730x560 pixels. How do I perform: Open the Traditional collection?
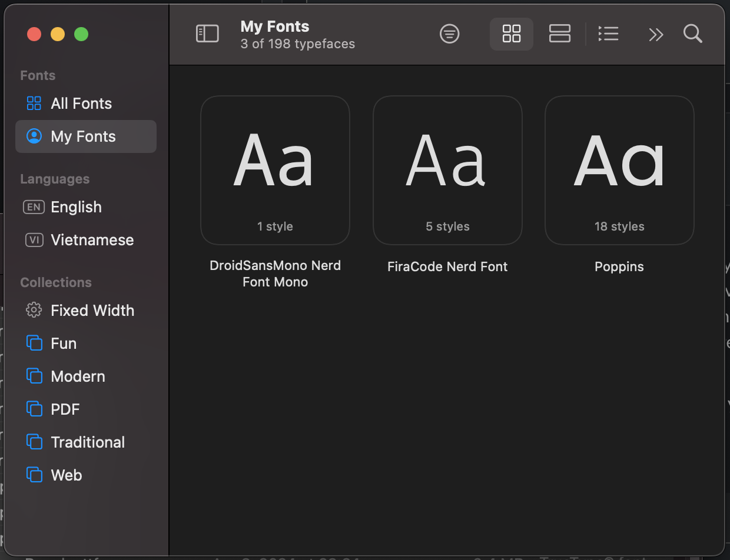click(86, 442)
